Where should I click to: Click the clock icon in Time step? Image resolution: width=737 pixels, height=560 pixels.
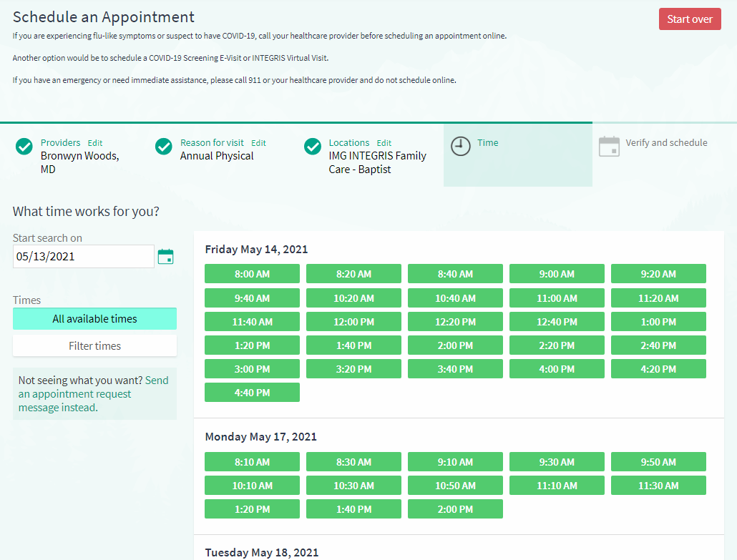pos(461,146)
